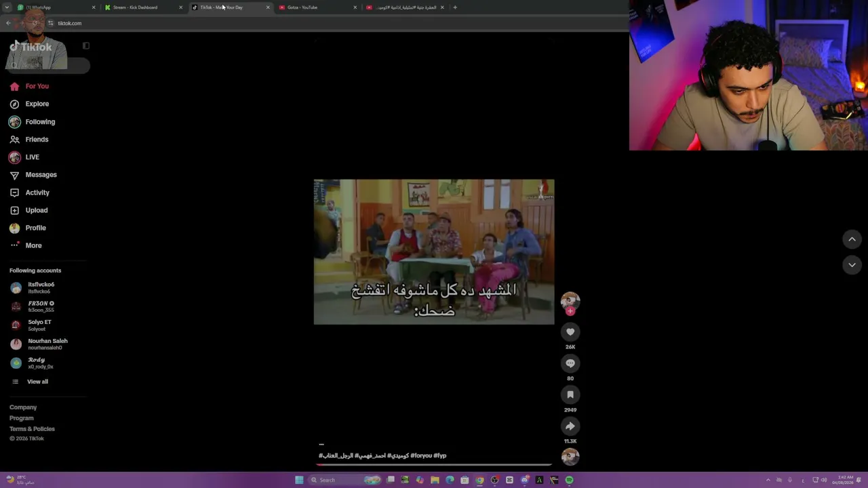Show hidden system tray icons

[768, 480]
